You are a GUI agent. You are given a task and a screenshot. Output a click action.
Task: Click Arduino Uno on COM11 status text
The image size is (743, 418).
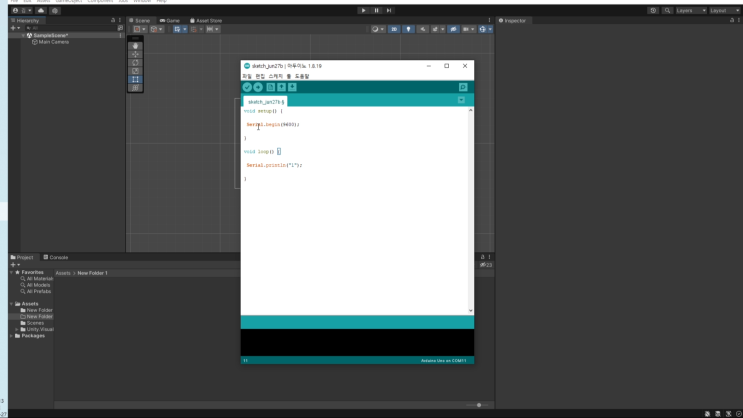[444, 361]
